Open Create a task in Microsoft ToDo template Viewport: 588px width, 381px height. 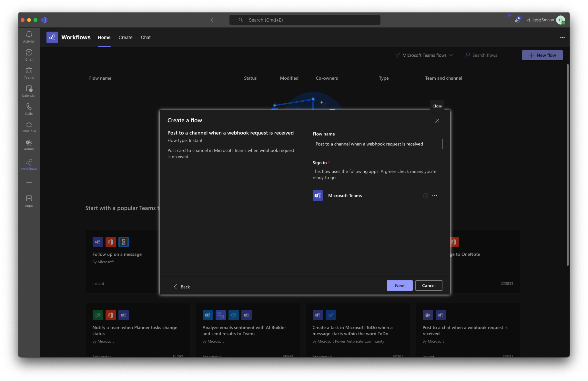click(x=358, y=330)
